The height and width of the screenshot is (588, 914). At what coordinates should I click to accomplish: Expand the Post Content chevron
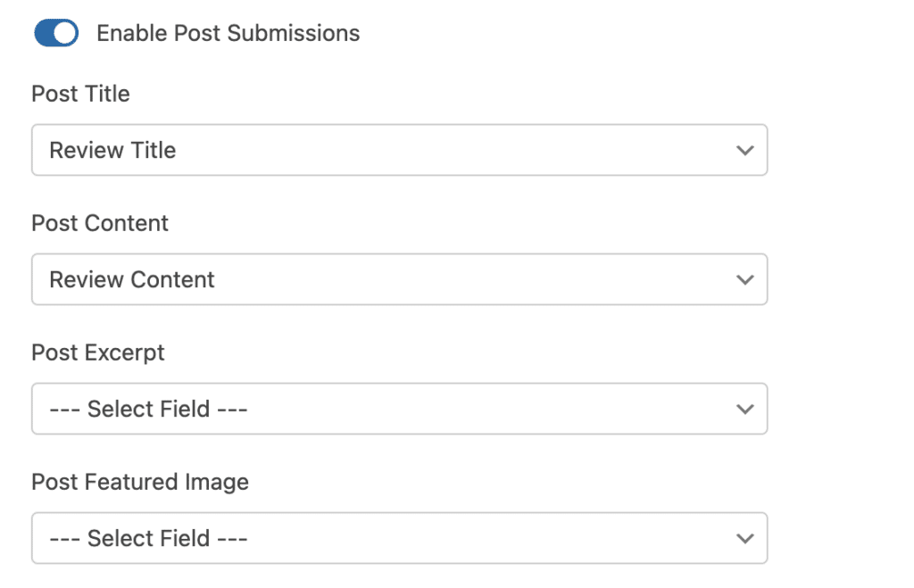tap(745, 279)
